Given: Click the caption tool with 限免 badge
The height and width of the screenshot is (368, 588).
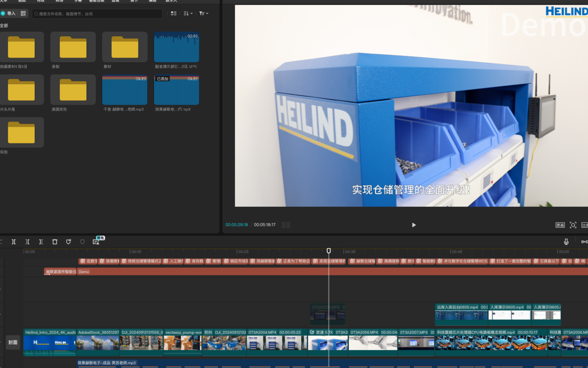Looking at the screenshot, I should tap(96, 242).
